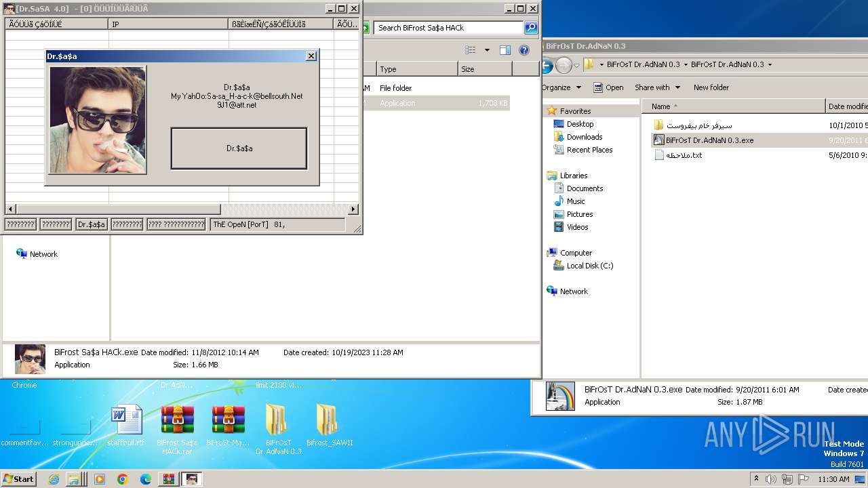Select Favorites in the navigation pane
This screenshot has width=868, height=488.
tap(575, 111)
